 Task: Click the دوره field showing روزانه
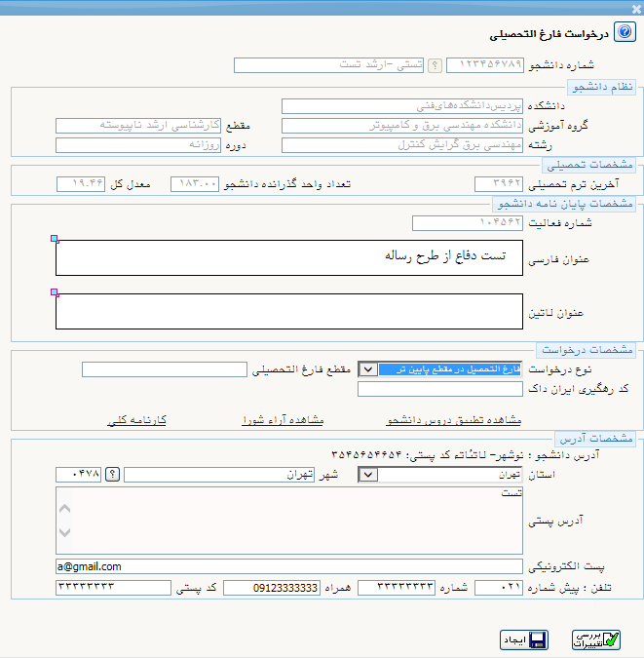(x=138, y=145)
